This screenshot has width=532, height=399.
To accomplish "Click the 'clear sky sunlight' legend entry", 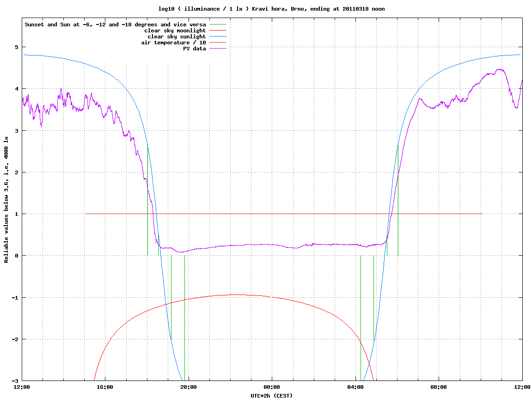I will click(x=177, y=37).
